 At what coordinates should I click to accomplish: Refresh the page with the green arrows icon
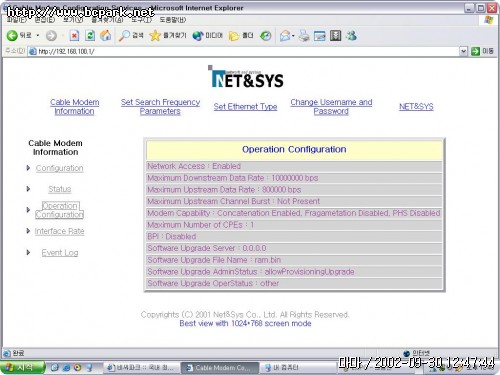(90, 35)
